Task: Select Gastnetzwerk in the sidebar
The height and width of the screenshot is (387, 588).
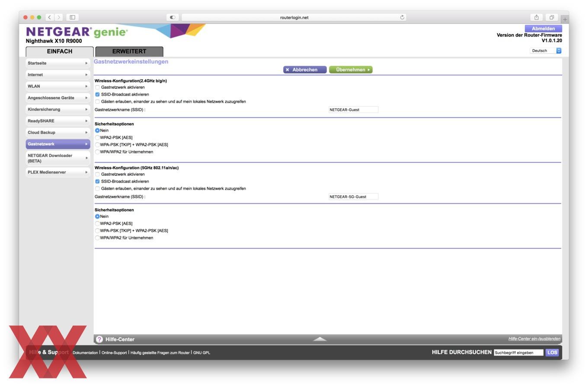Action: point(58,144)
